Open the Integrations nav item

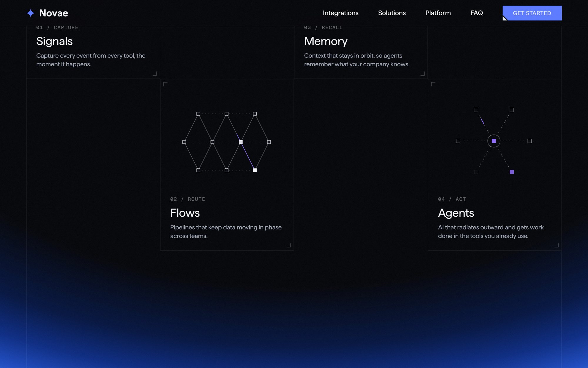(340, 13)
